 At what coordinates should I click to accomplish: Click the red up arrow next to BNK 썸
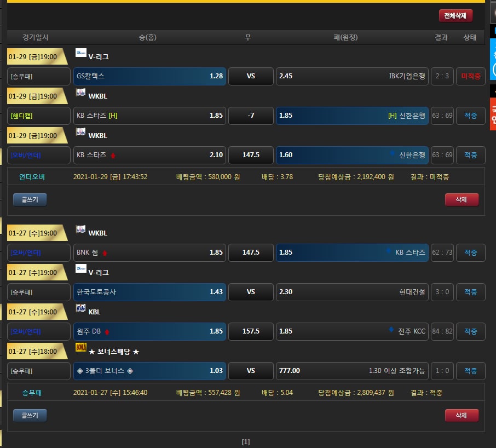click(x=105, y=253)
